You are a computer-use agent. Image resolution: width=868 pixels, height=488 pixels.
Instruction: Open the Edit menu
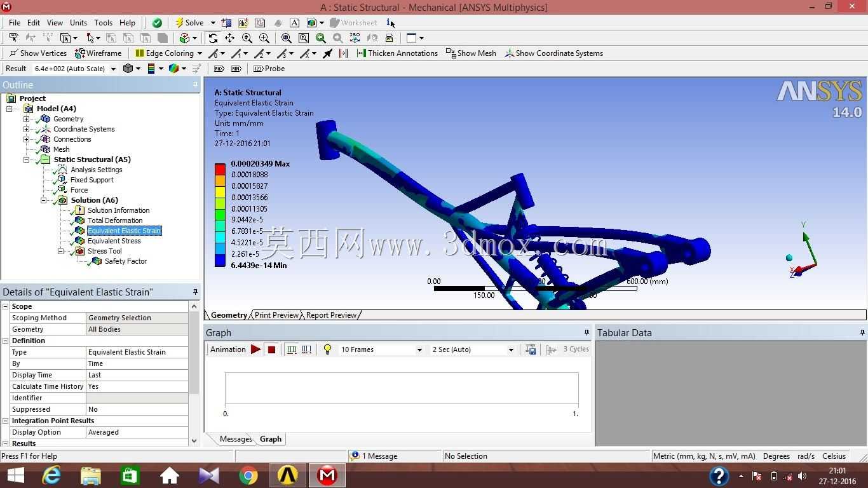click(x=34, y=23)
